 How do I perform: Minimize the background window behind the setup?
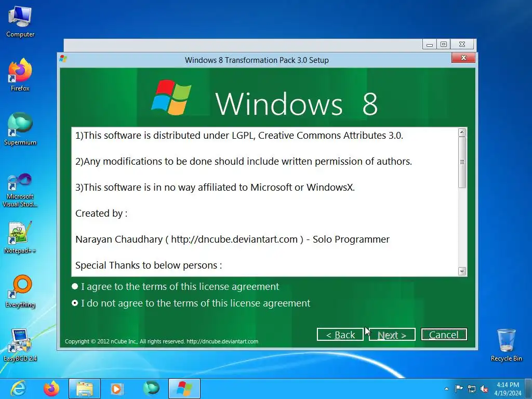[430, 45]
